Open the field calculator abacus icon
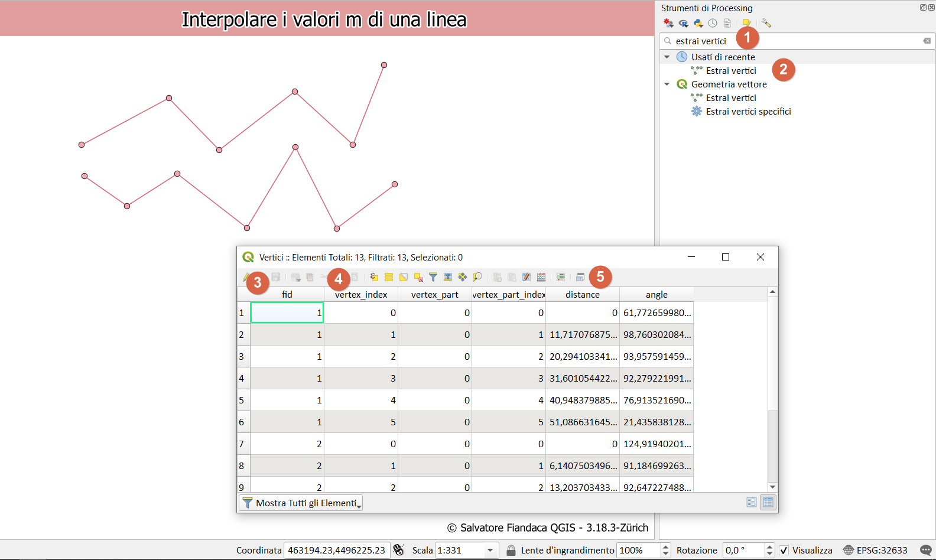This screenshot has width=936, height=560. coord(541,277)
